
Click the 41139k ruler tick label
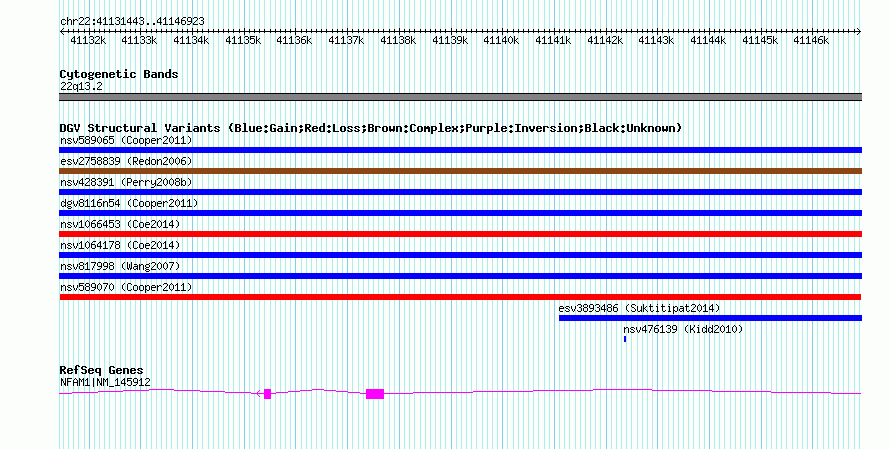(x=450, y=40)
